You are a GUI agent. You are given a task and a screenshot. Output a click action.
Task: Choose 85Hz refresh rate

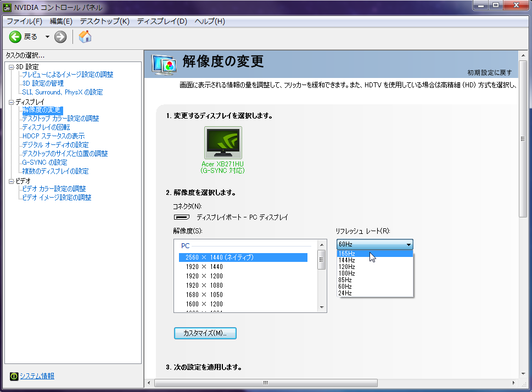(x=375, y=280)
